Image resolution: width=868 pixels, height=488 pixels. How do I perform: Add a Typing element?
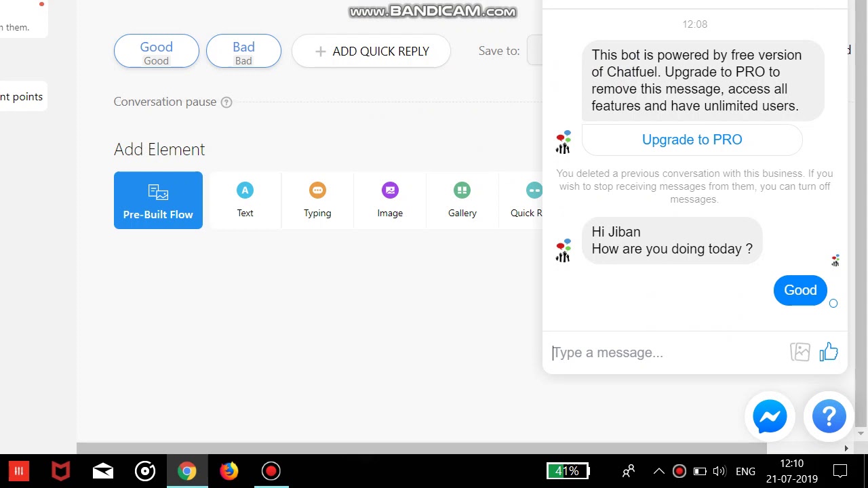[x=317, y=200]
